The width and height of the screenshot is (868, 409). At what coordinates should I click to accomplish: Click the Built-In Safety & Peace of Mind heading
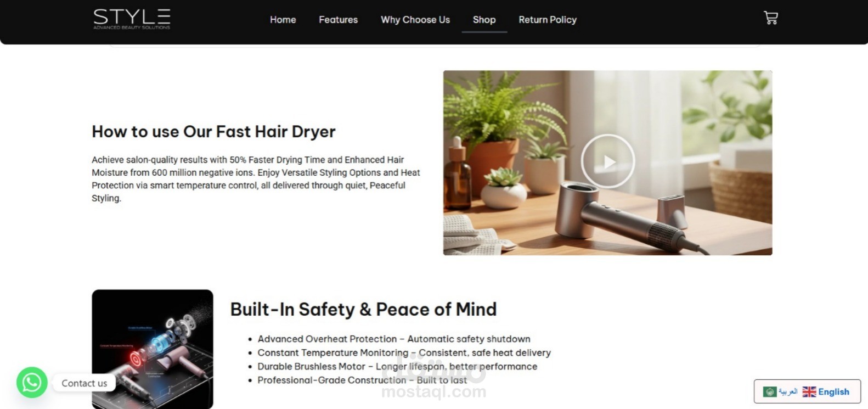363,310
